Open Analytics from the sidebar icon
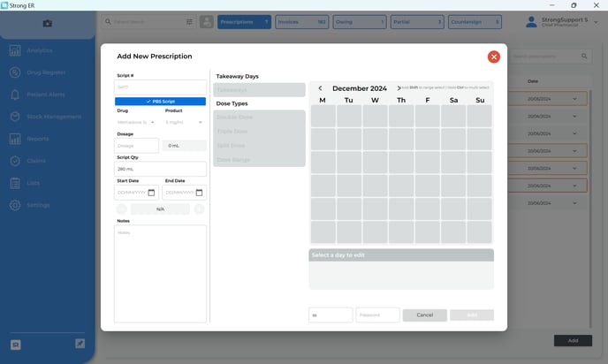Screen dimensions: 608x364 [15, 50]
